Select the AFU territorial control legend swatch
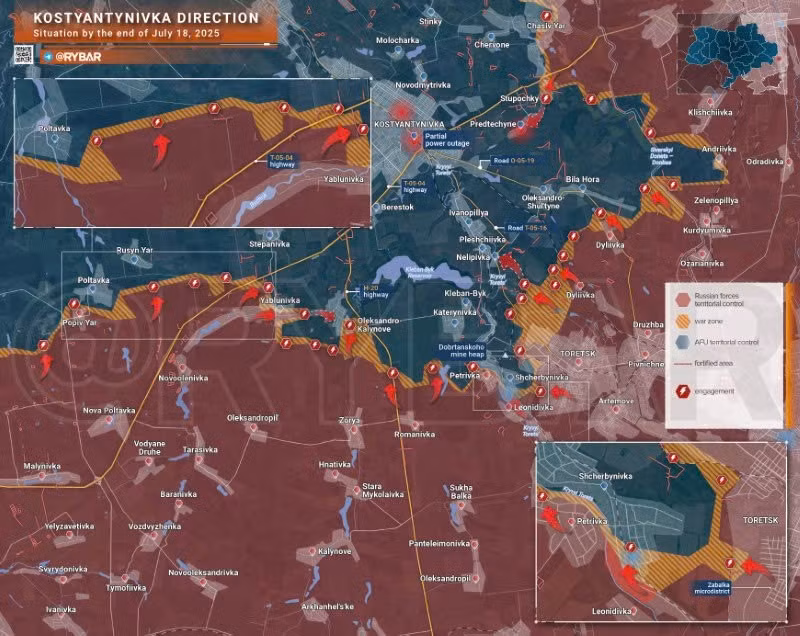The width and height of the screenshot is (800, 636). pos(683,342)
